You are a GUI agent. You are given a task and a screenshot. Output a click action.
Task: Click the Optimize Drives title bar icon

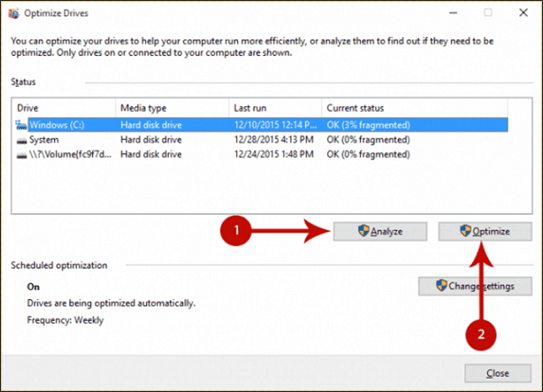[14, 13]
